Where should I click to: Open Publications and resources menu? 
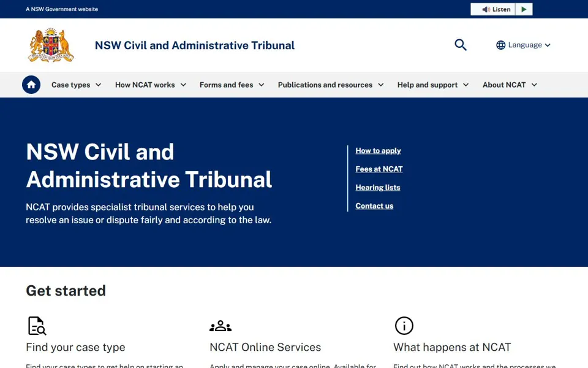coord(330,85)
